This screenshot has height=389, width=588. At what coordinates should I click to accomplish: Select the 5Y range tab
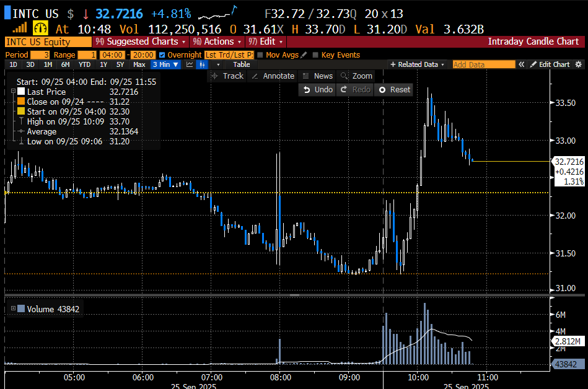click(120, 64)
